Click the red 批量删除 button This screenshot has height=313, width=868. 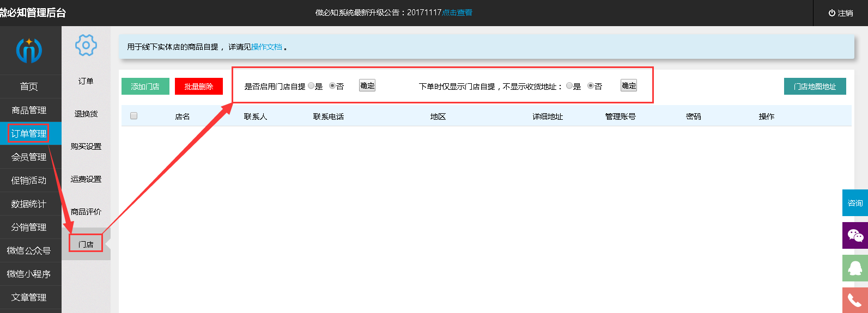point(199,87)
